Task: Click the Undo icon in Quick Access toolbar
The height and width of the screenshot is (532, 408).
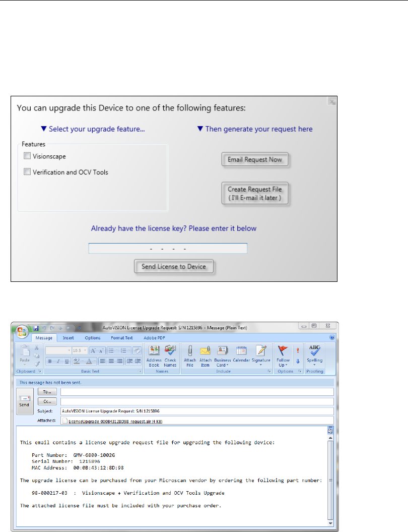Action: pyautogui.click(x=44, y=328)
